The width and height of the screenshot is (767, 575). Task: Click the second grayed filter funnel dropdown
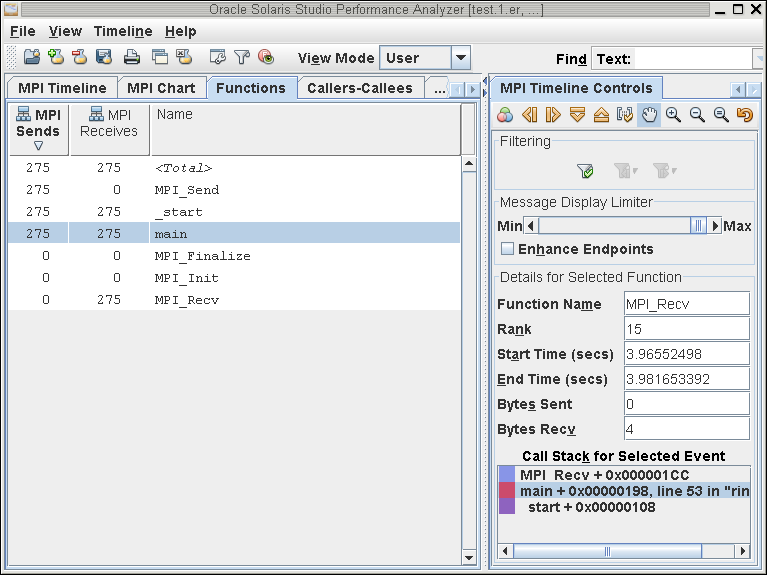point(664,171)
